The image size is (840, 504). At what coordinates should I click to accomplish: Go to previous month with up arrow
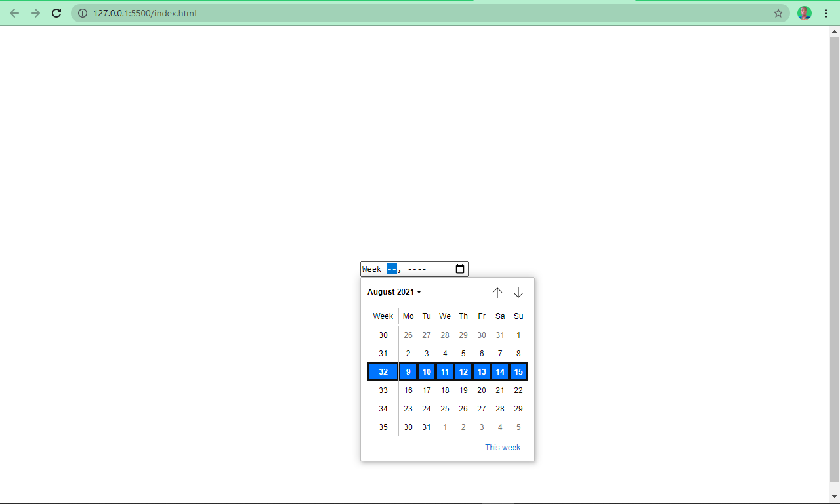click(x=497, y=293)
